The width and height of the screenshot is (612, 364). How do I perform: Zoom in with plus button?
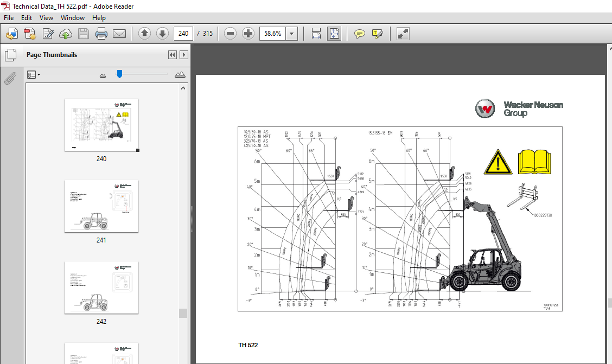(x=248, y=34)
